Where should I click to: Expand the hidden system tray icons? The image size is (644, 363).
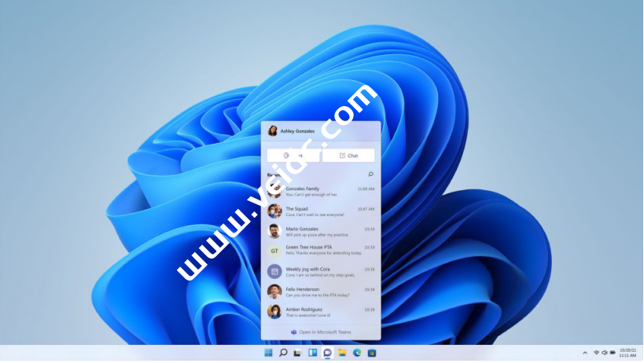[x=584, y=354]
